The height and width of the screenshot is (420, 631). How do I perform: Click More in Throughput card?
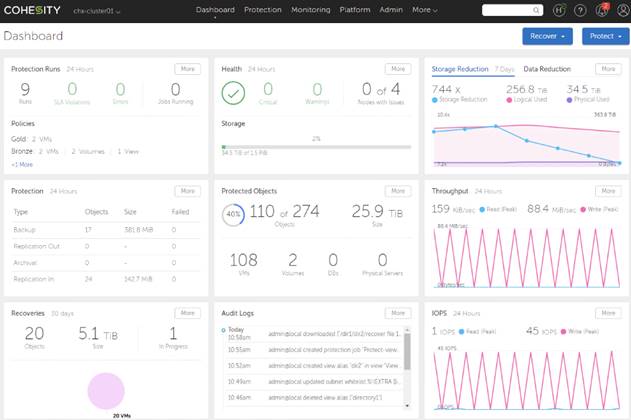coord(608,191)
